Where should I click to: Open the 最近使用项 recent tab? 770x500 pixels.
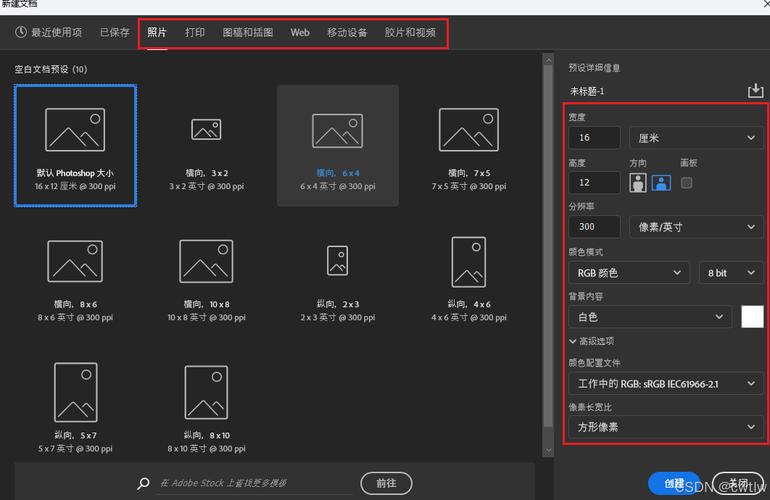coord(48,32)
